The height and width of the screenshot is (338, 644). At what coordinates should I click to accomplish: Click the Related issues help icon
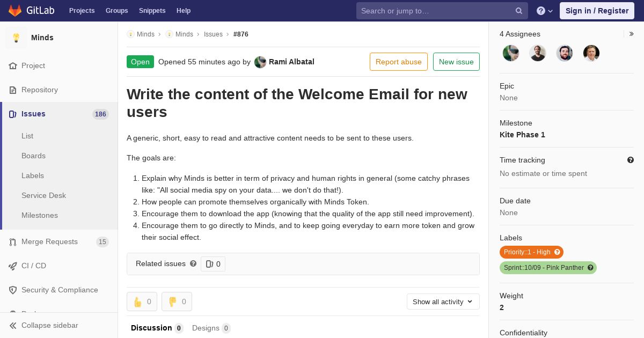click(x=193, y=263)
